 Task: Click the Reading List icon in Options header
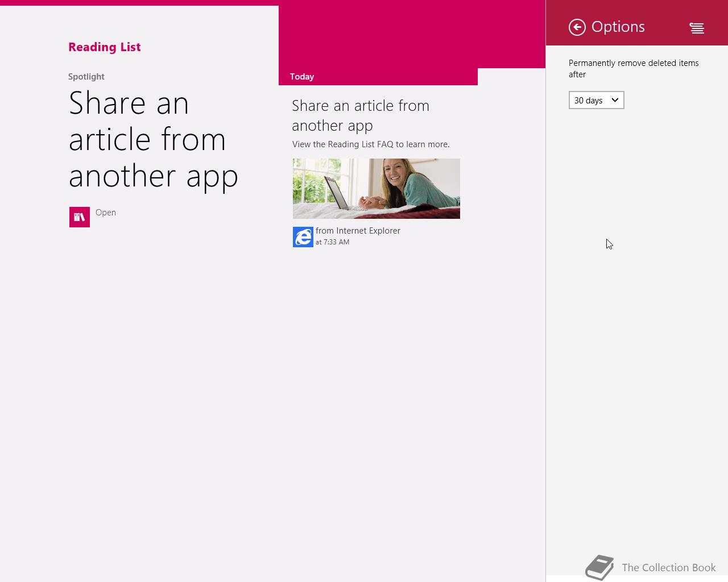click(697, 28)
